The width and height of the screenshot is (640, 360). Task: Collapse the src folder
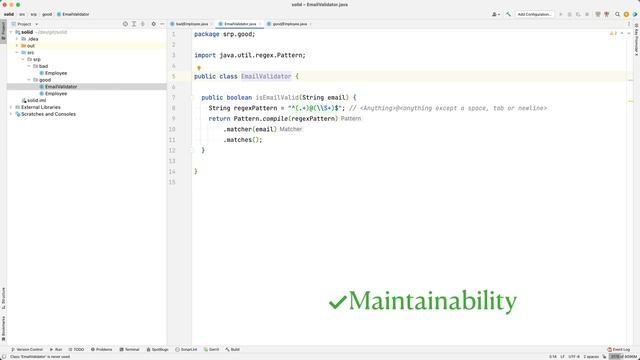tap(17, 53)
